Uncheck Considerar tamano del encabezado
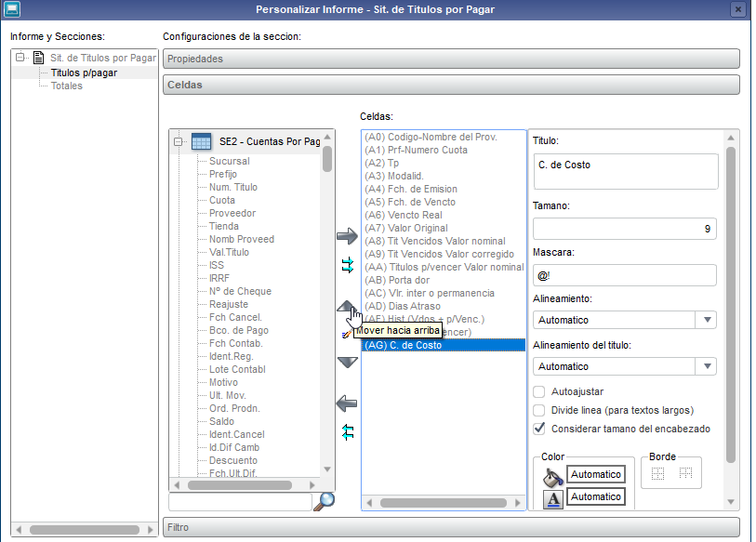Viewport: 756px width, 542px height. (x=539, y=429)
